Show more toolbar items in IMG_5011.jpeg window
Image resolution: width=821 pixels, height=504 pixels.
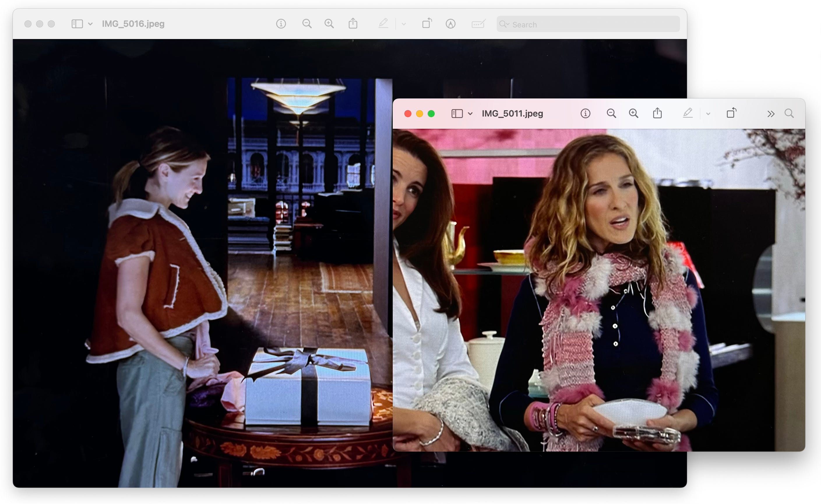pos(771,114)
